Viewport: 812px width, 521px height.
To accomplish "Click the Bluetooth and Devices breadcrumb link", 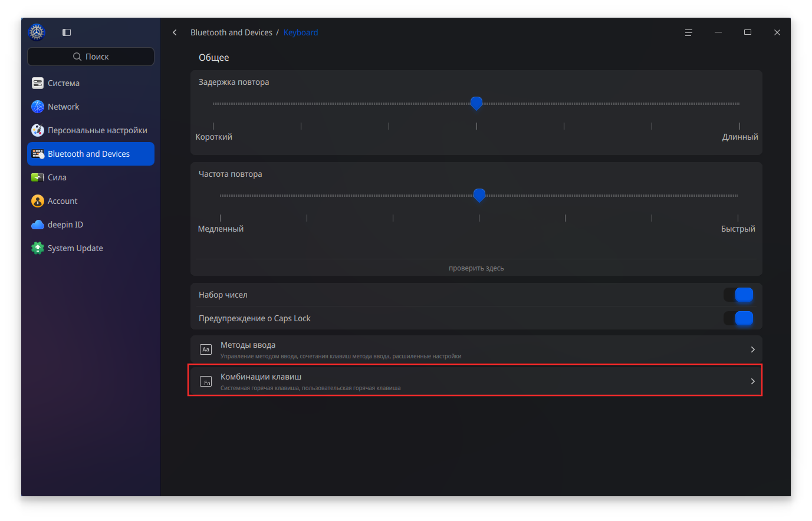I will pos(231,32).
